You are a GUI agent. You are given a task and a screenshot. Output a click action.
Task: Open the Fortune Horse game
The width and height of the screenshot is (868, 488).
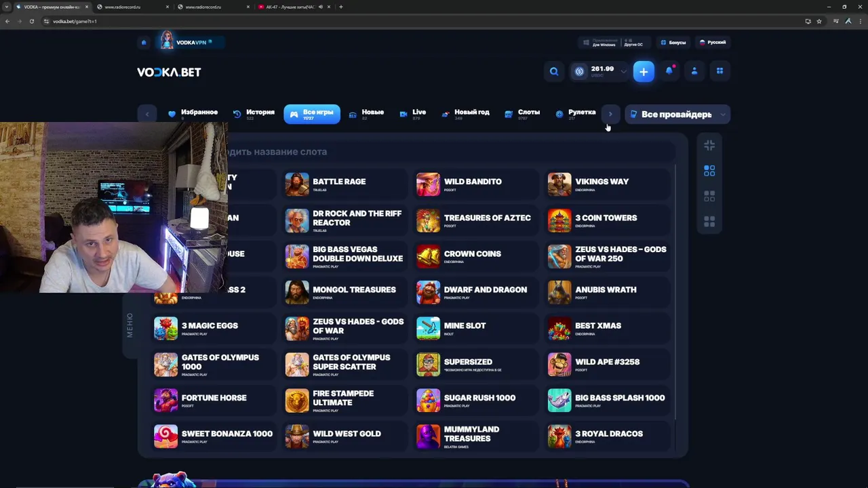pos(213,401)
